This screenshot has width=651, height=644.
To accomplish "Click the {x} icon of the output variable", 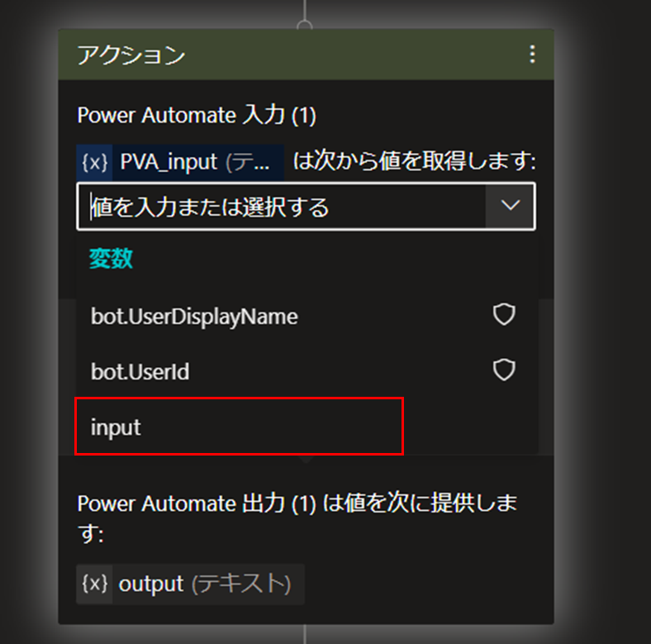I will tap(95, 584).
